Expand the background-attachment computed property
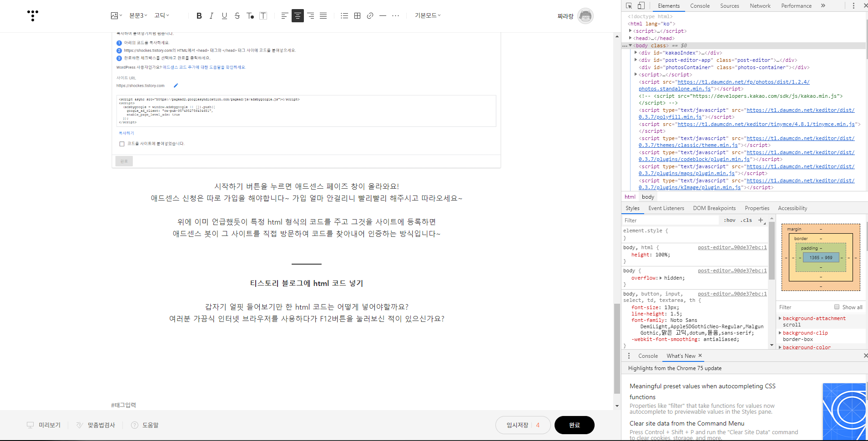The image size is (868, 441). (x=780, y=318)
